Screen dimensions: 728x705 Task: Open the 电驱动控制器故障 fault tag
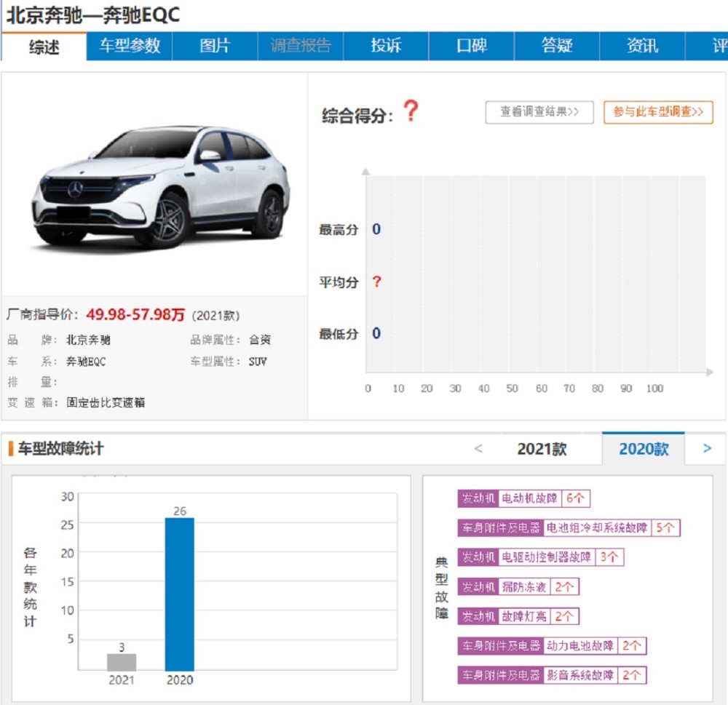tap(541, 557)
